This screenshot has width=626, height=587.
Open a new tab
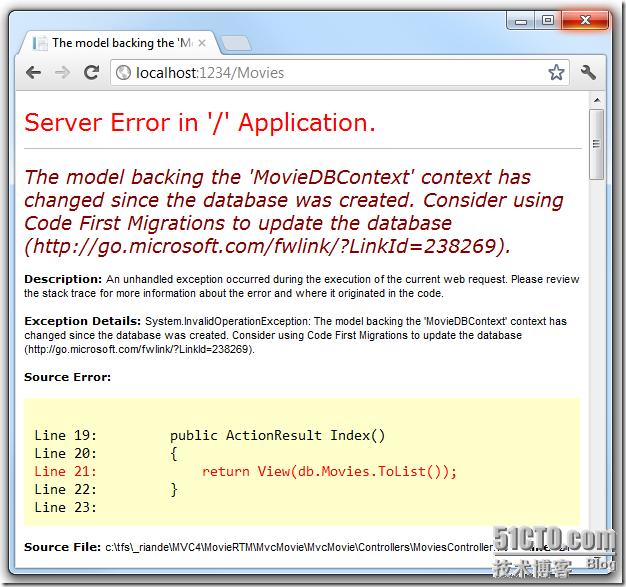[x=235, y=43]
